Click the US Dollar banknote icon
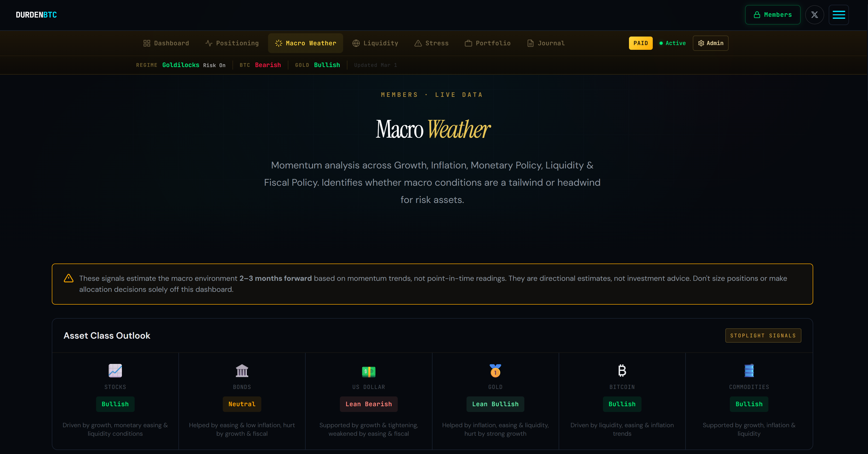Screen dimensions: 868x454 [369, 371]
